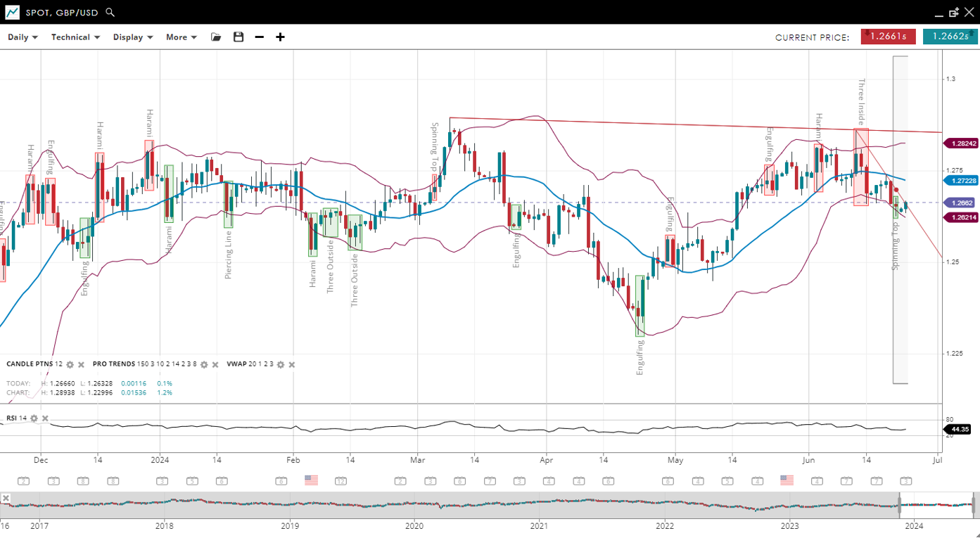
Task: Click the red sell price 1.2661
Action: pyautogui.click(x=888, y=37)
